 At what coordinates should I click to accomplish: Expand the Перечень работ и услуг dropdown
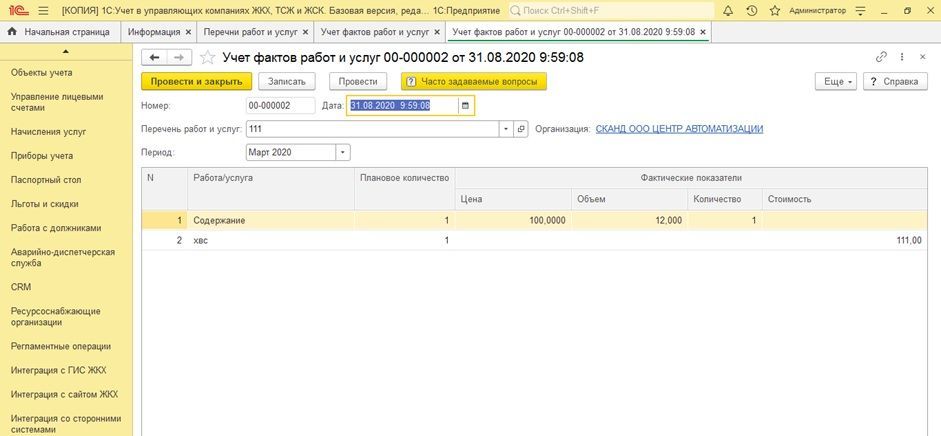505,129
